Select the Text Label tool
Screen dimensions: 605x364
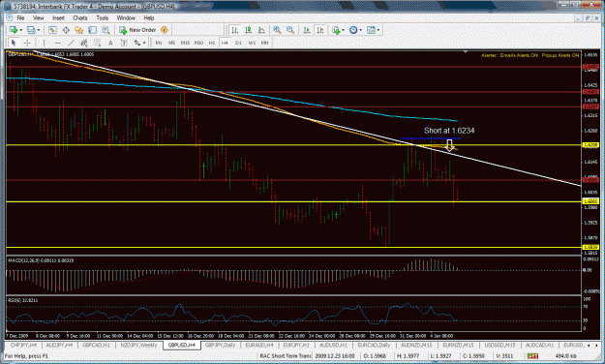(124, 43)
